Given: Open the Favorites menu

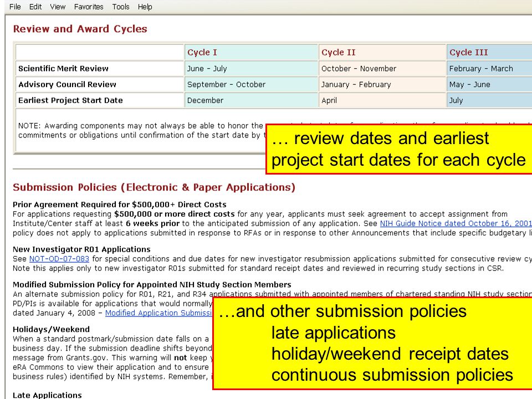Looking at the screenshot, I should pyautogui.click(x=89, y=7).
